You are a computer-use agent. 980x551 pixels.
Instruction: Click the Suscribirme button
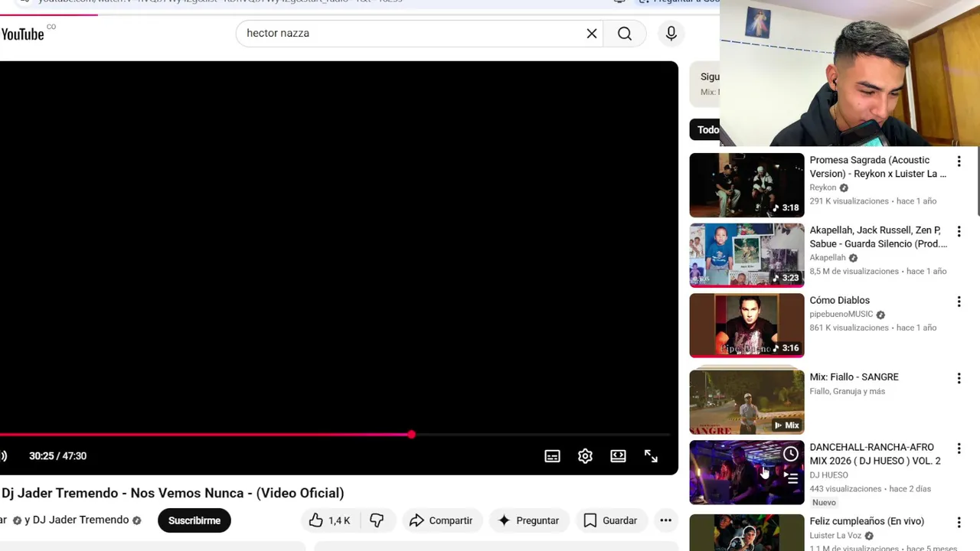coord(194,520)
